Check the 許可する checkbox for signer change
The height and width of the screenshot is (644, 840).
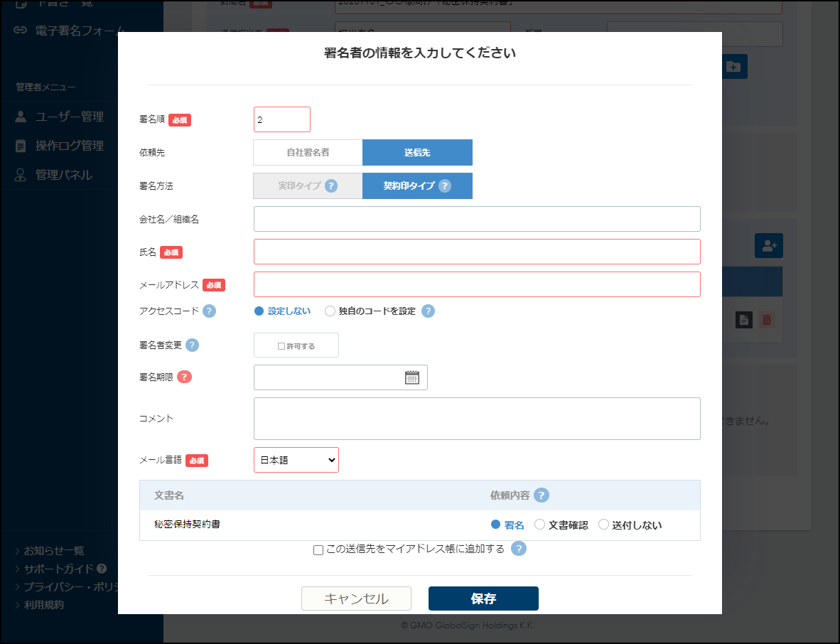coord(281,345)
